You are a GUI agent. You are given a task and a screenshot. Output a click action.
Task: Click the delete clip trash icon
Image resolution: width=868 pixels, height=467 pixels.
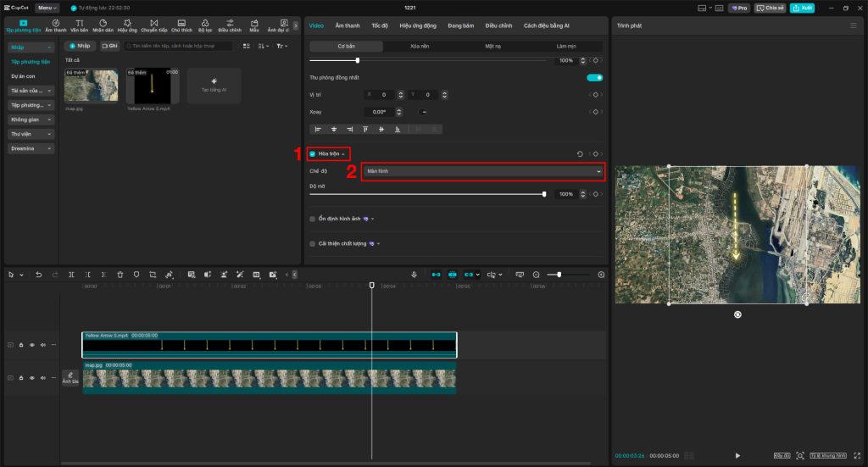click(x=120, y=275)
